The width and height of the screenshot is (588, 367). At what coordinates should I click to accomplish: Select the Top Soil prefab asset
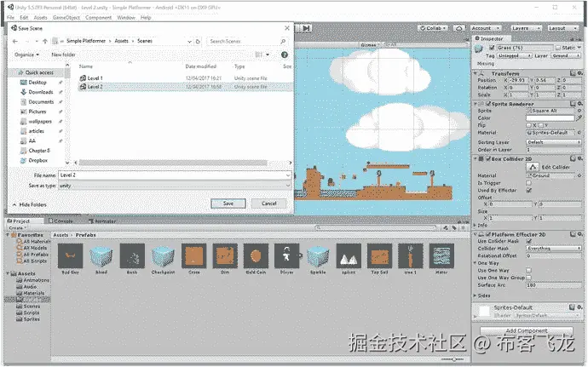(x=379, y=255)
